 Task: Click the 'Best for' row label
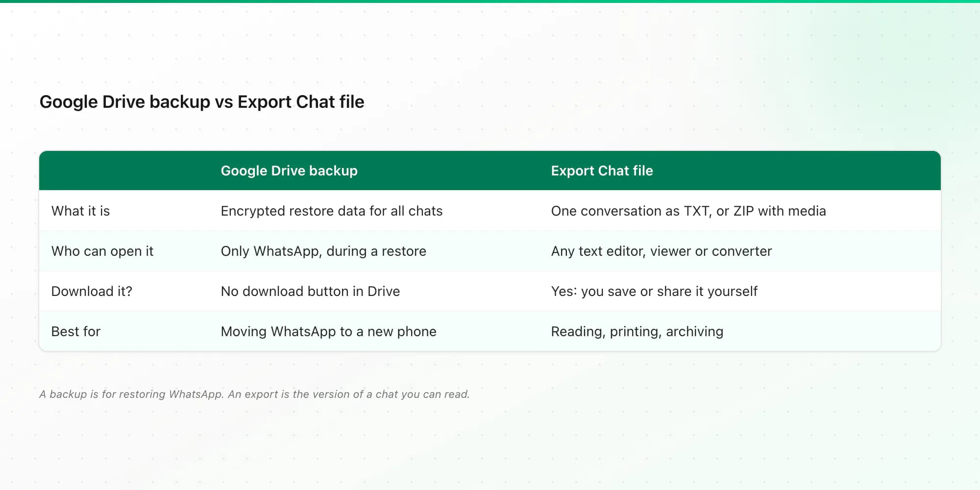(75, 331)
